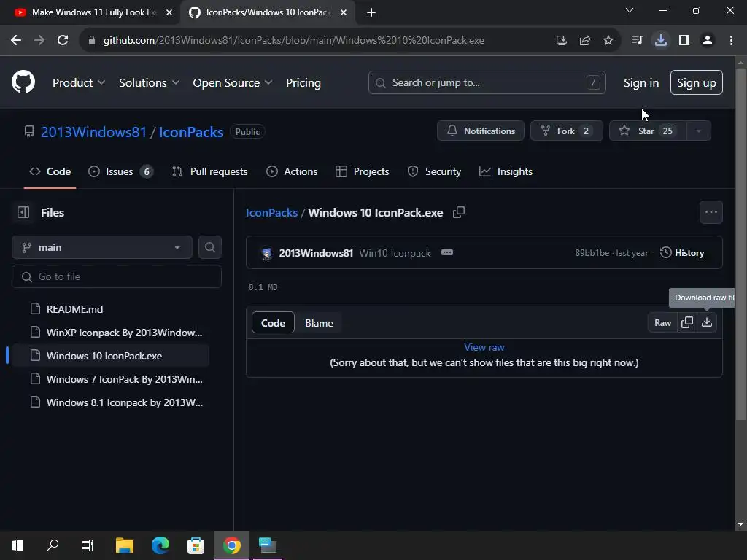Click the Go to file field
Screen dimensions: 747x560
pos(117,276)
